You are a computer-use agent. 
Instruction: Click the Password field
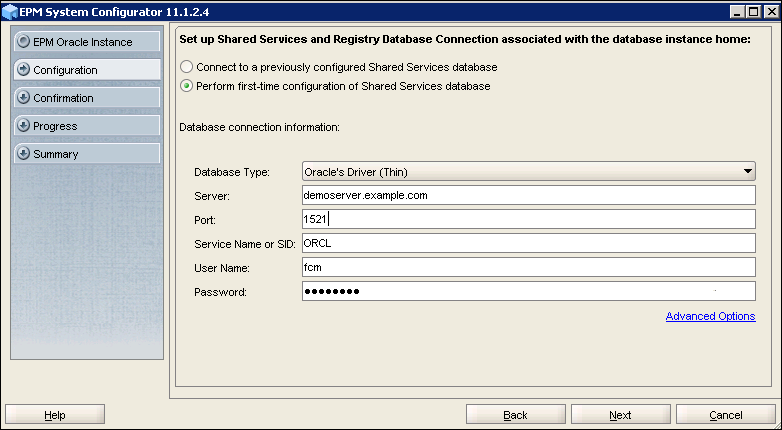[x=528, y=291]
